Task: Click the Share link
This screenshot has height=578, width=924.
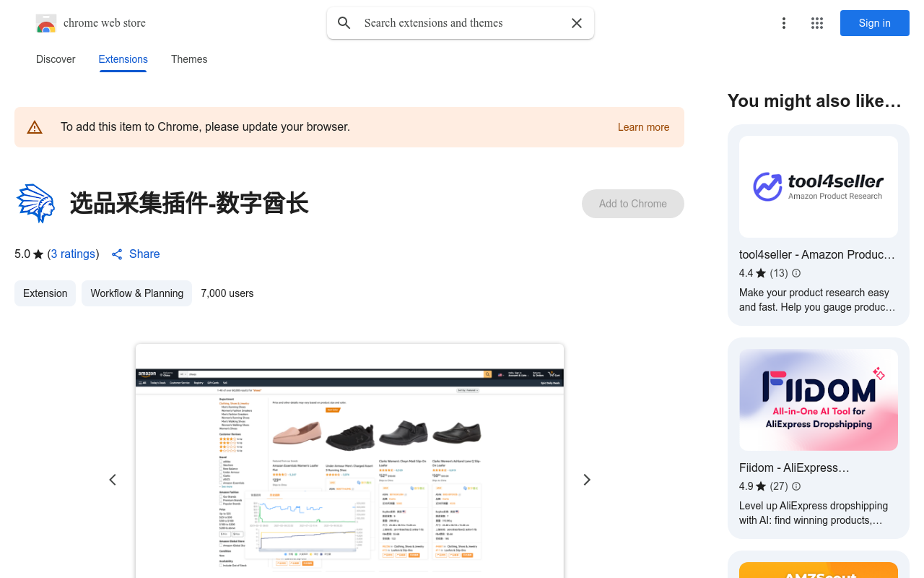Action: (144, 254)
